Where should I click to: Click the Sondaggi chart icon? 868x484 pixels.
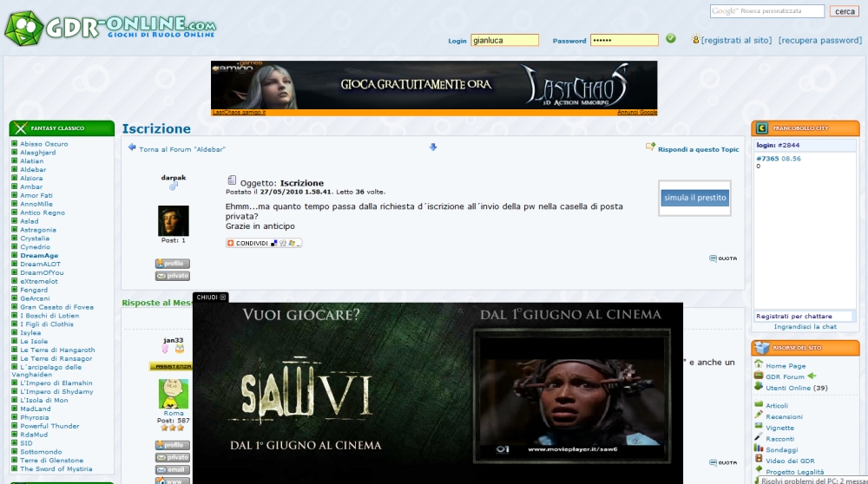pos(759,448)
